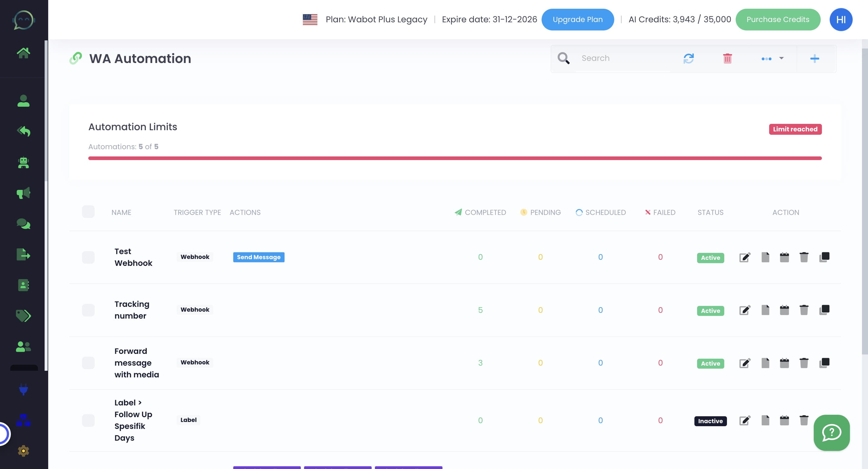Check the Test Webhook row checkbox
This screenshot has height=469, width=868.
88,257
